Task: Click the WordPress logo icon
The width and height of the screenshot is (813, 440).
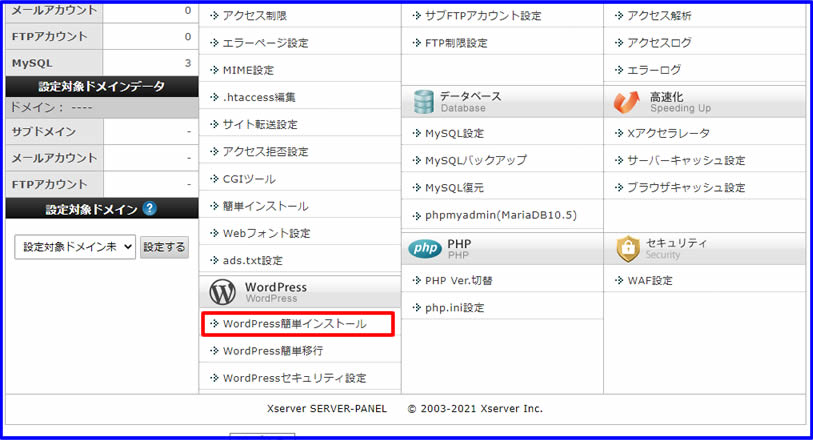Action: tap(222, 292)
